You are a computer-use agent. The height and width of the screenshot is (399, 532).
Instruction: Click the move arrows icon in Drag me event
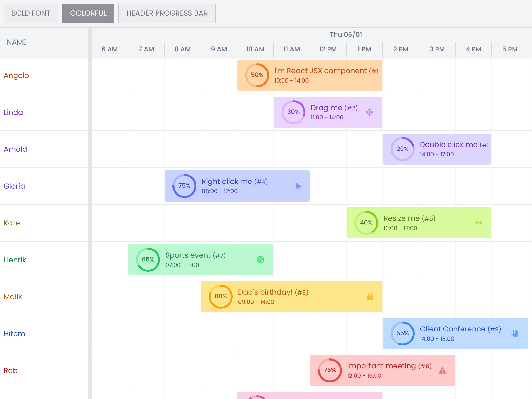coord(370,112)
